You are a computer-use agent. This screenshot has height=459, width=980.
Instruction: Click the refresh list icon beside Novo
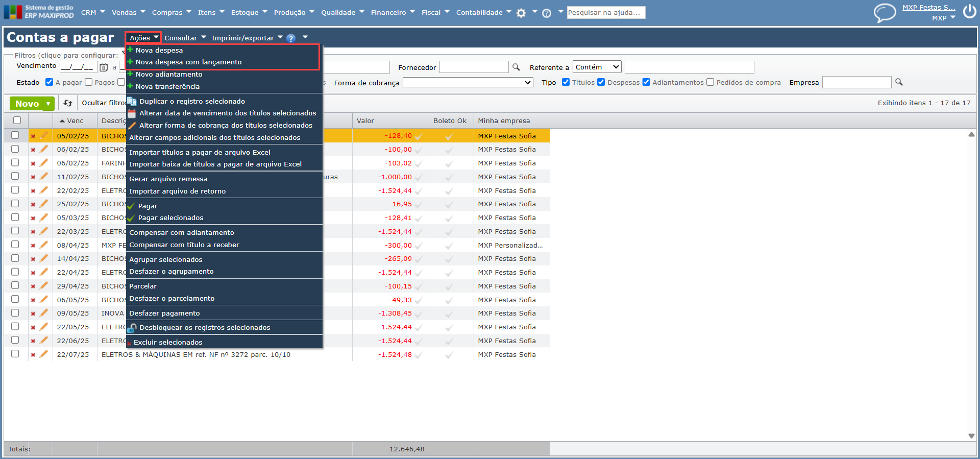68,103
